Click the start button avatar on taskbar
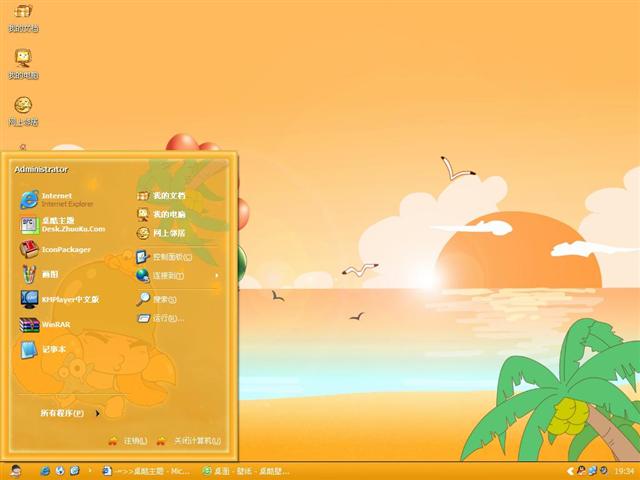Viewport: 640px width, 480px height. [16, 471]
